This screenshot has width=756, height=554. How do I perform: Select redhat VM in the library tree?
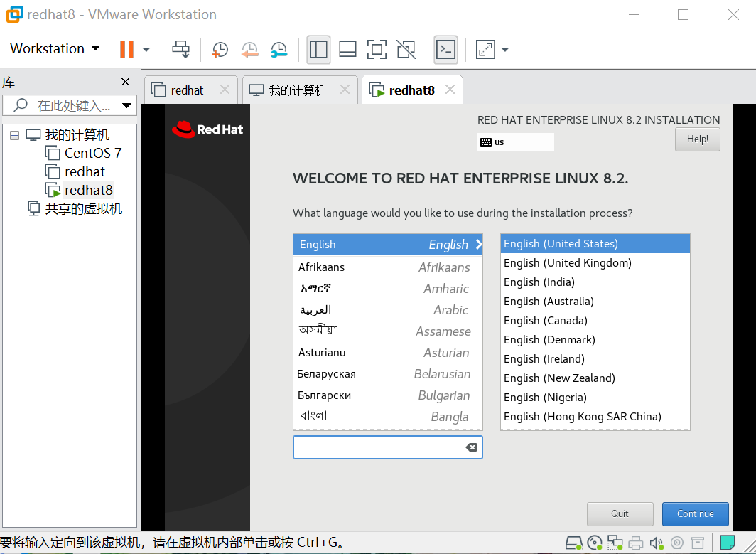coord(75,171)
